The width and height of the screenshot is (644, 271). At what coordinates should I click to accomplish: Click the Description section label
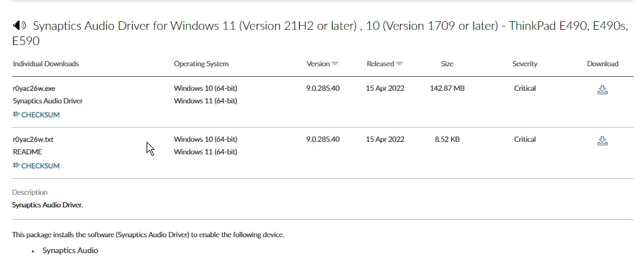(x=30, y=192)
